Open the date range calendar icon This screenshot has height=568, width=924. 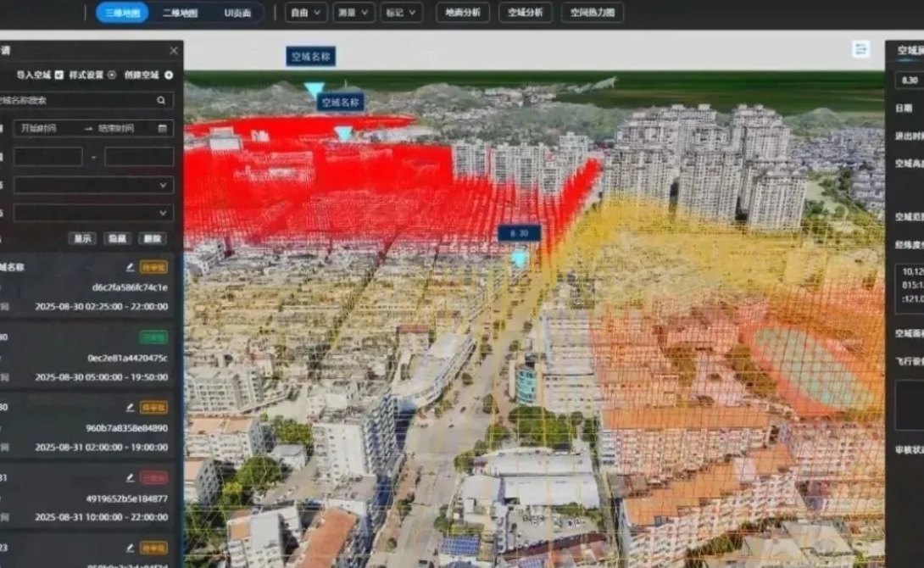(162, 128)
